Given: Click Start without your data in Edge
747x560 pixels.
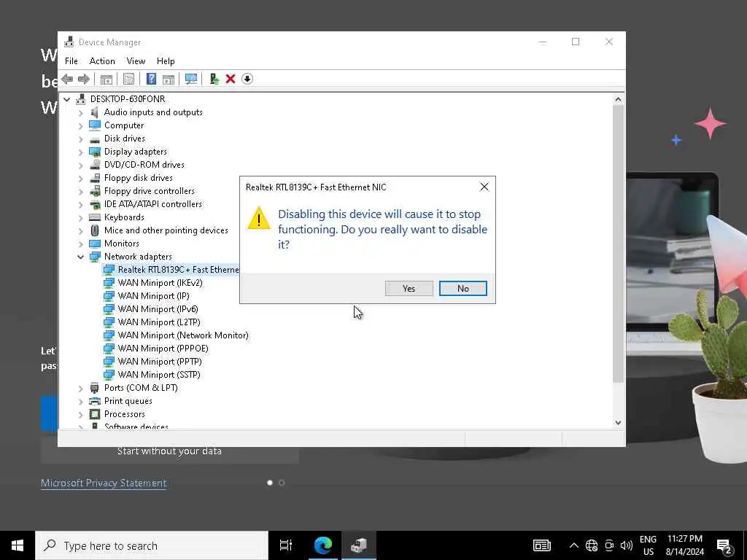Looking at the screenshot, I should click(169, 451).
